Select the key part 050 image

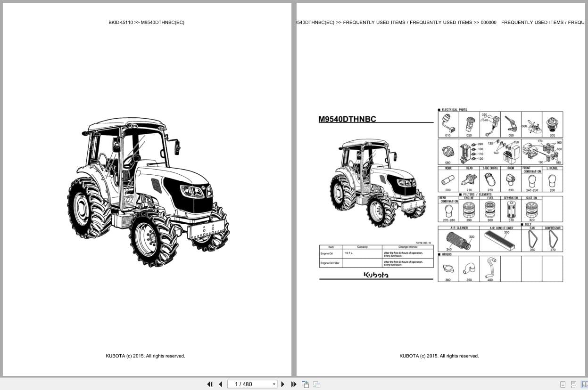pos(511,123)
